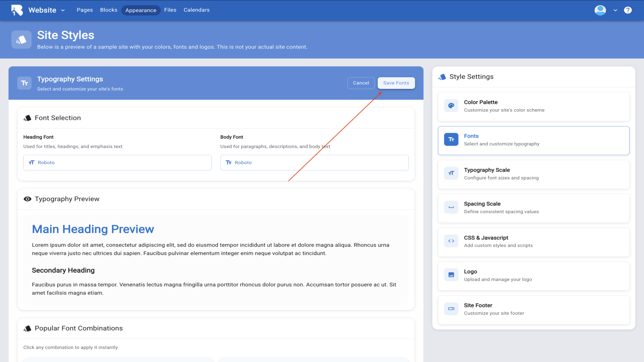This screenshot has height=362, width=644.
Task: Click the Fonts typography icon in Style Settings
Action: [x=451, y=139]
